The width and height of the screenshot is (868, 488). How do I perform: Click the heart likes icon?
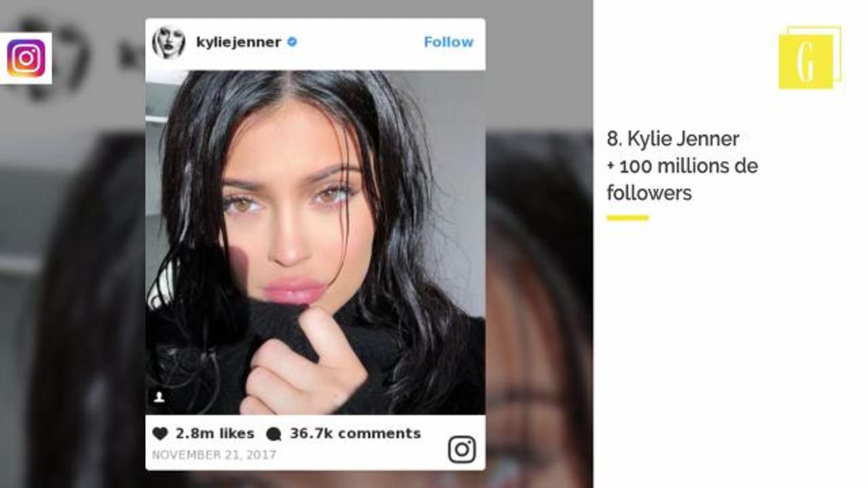pos(160,434)
